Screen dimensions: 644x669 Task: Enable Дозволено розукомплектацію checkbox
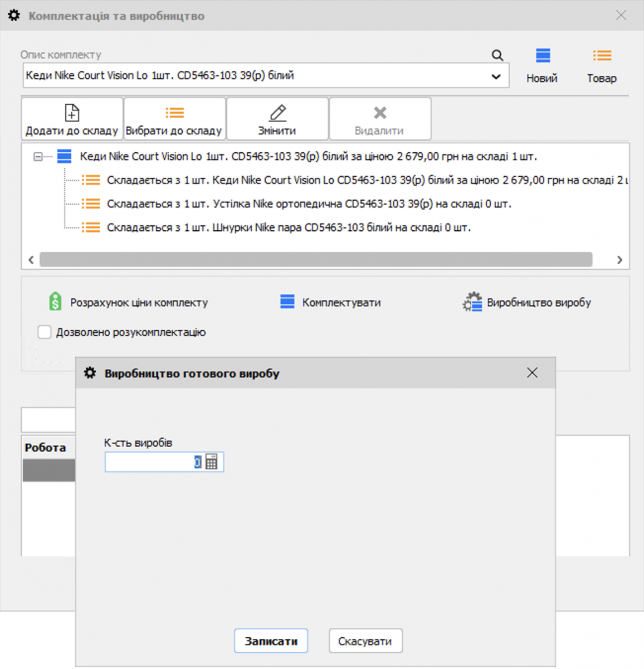click(45, 332)
